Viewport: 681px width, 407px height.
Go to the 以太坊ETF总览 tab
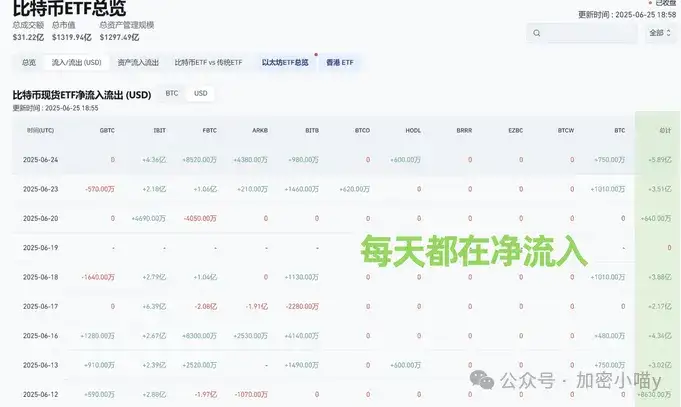(285, 63)
